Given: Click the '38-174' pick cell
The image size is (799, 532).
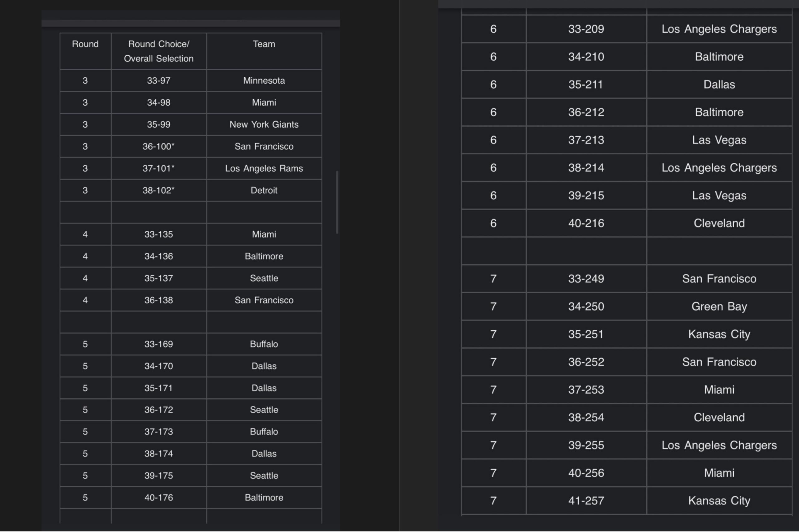Looking at the screenshot, I should [x=159, y=454].
